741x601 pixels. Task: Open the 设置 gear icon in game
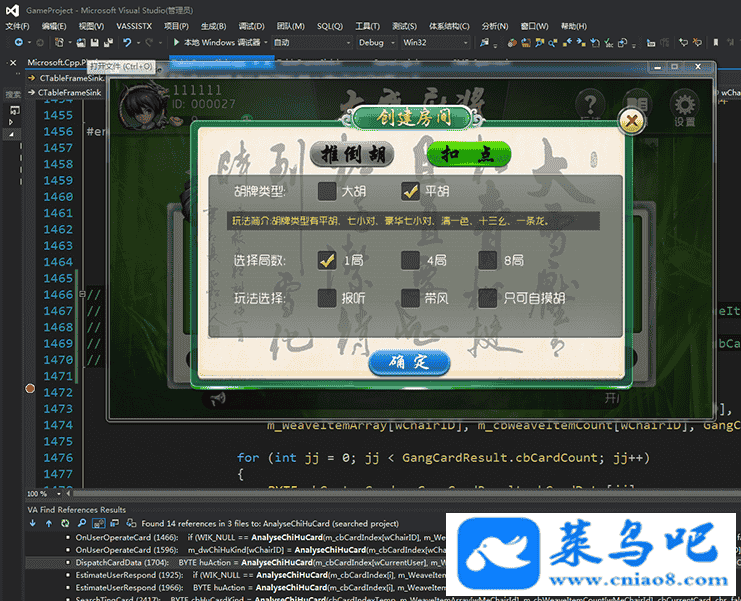click(x=684, y=107)
